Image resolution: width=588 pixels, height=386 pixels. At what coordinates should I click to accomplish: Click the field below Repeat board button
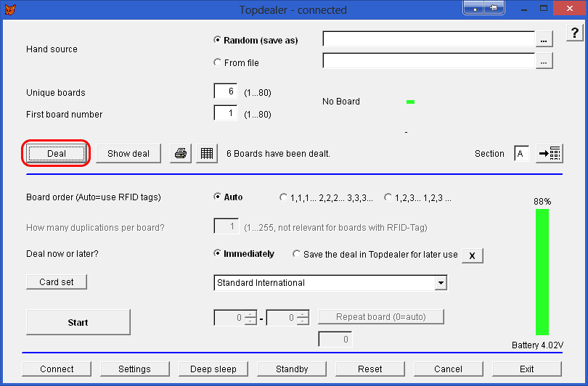335,339
